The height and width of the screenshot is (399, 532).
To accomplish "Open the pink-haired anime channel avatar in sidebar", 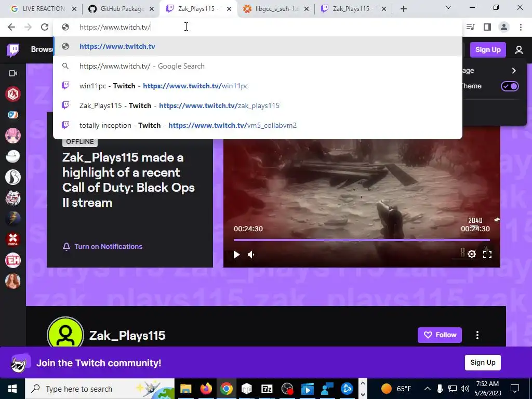I will coord(13,136).
